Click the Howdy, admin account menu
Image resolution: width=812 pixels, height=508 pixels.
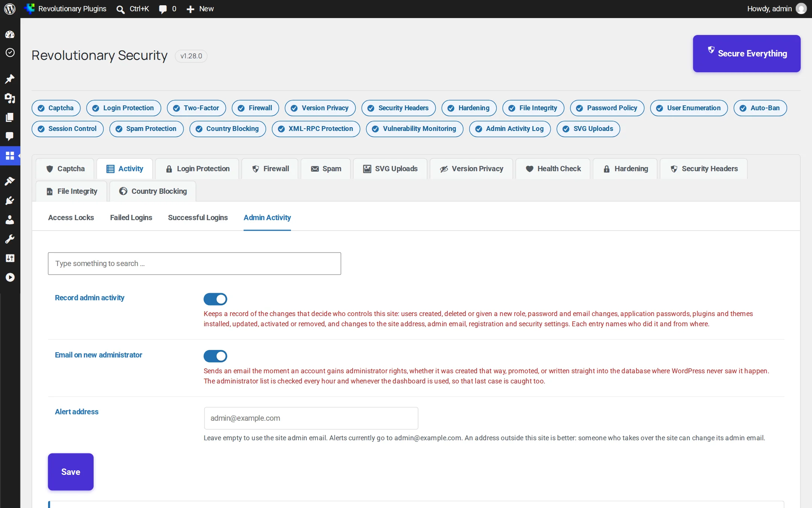coord(777,9)
